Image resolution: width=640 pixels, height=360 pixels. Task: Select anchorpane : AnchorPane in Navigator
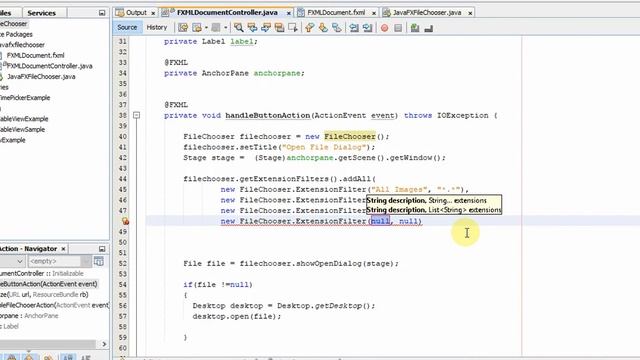(x=29, y=316)
